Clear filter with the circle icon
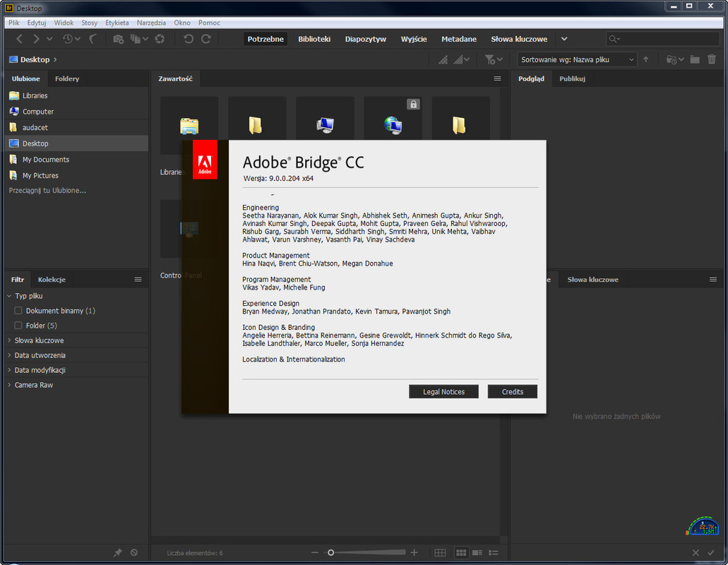The image size is (728, 565). 133,552
